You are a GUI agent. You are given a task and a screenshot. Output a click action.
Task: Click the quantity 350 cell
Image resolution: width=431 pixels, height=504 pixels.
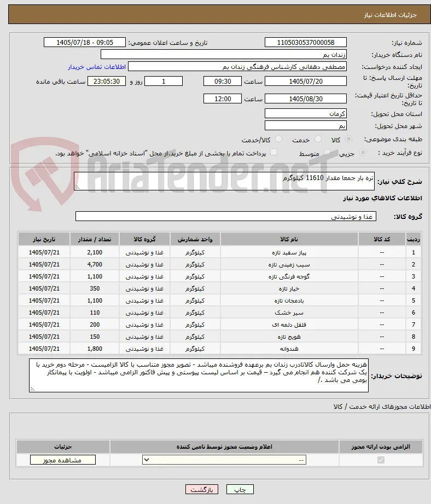point(95,288)
